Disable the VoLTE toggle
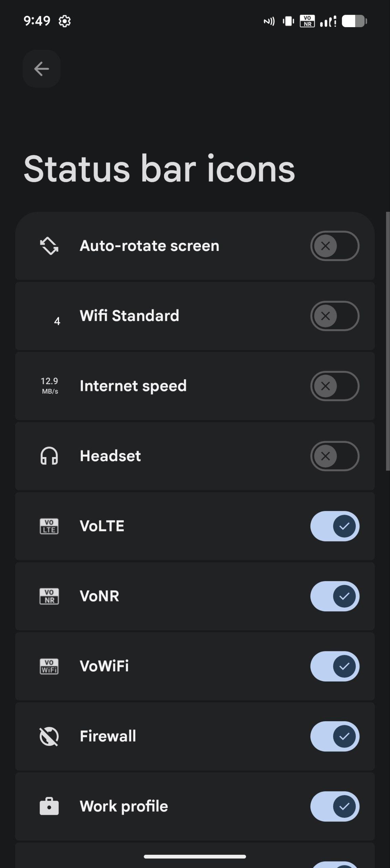This screenshot has width=390, height=868. pyautogui.click(x=334, y=526)
